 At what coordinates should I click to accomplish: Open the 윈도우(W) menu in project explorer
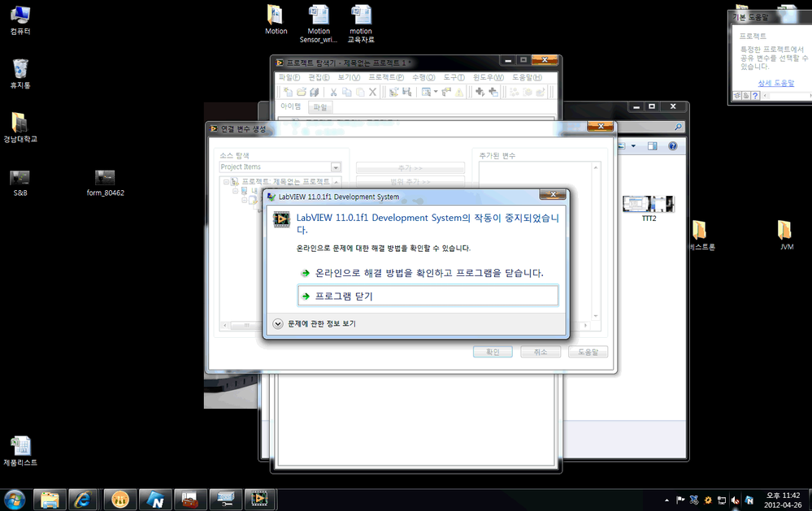pos(489,77)
